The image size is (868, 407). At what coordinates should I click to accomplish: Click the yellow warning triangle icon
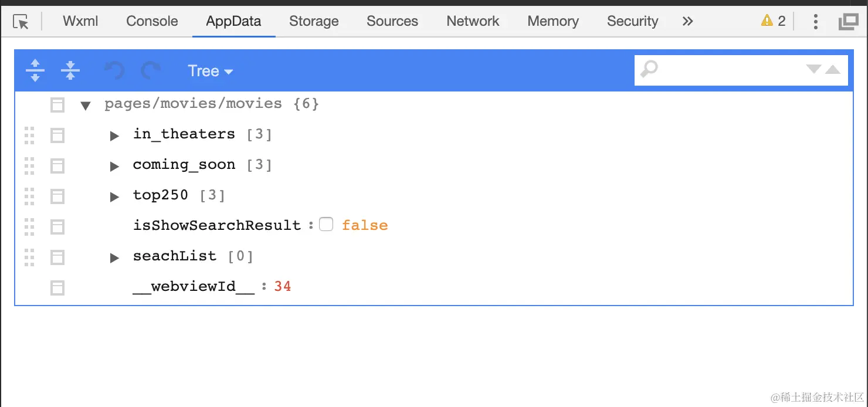tap(767, 21)
